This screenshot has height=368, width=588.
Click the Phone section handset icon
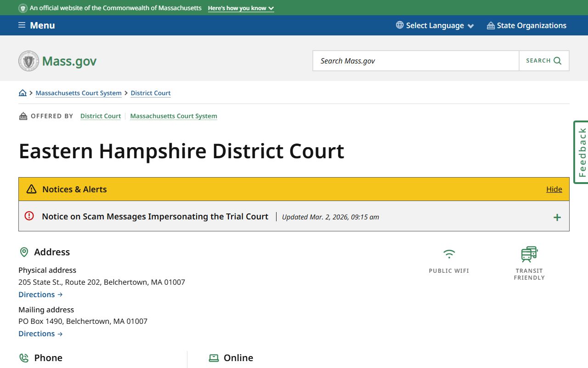(x=24, y=358)
